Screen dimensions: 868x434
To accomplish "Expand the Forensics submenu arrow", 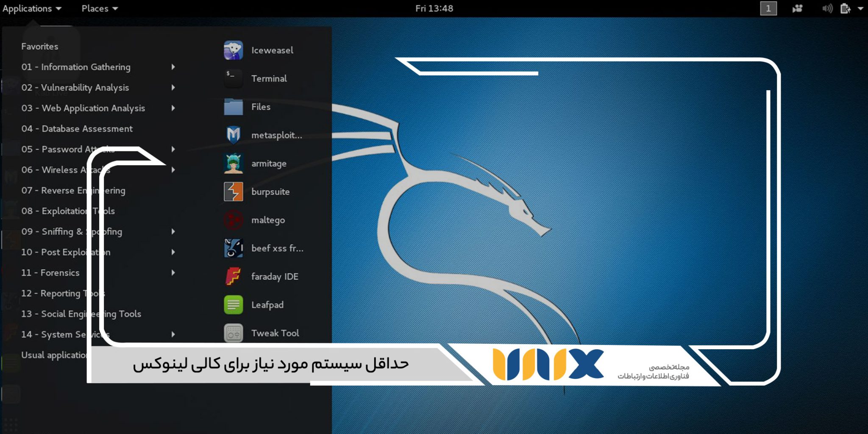I will [x=173, y=273].
